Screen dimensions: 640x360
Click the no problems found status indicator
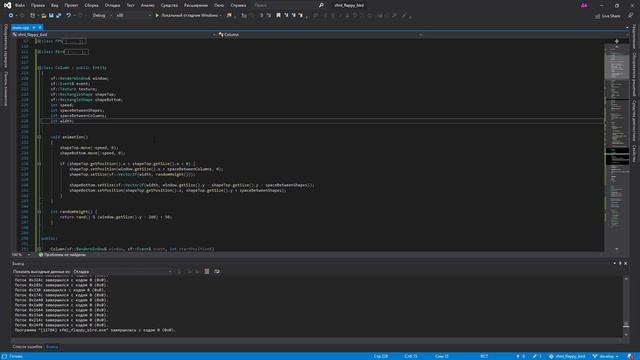(62, 255)
